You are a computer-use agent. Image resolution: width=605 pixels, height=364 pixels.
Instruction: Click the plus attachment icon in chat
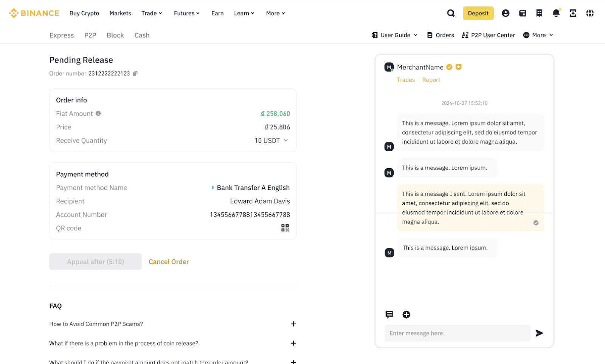(406, 314)
